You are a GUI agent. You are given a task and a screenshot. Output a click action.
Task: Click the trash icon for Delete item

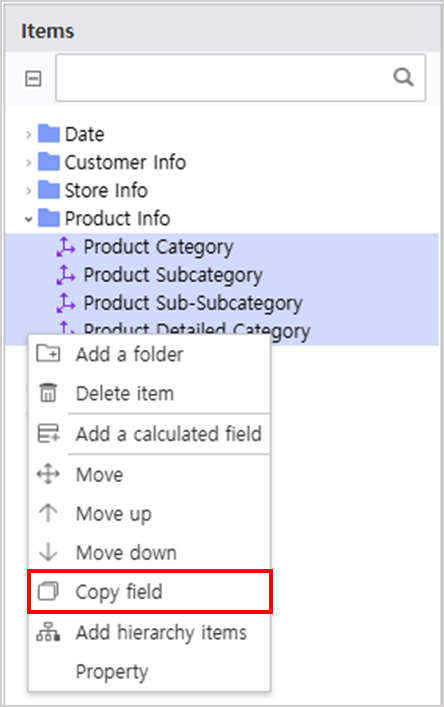point(48,393)
